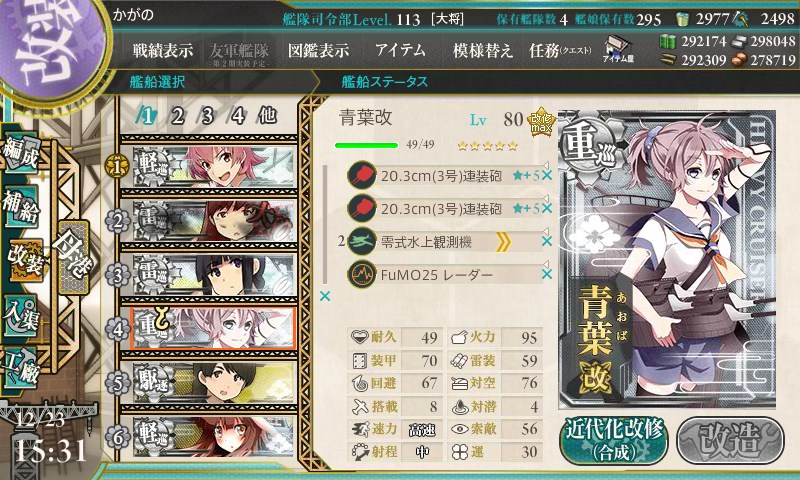Remove the second 20.3cm(3号)連装砲 with its X
Screen dimensions: 800x480
(x=546, y=208)
